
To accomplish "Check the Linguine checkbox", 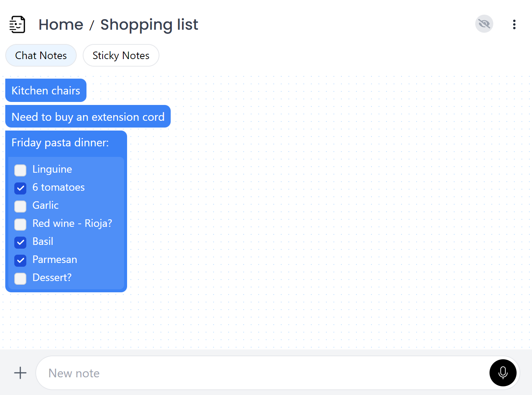I will click(x=20, y=170).
